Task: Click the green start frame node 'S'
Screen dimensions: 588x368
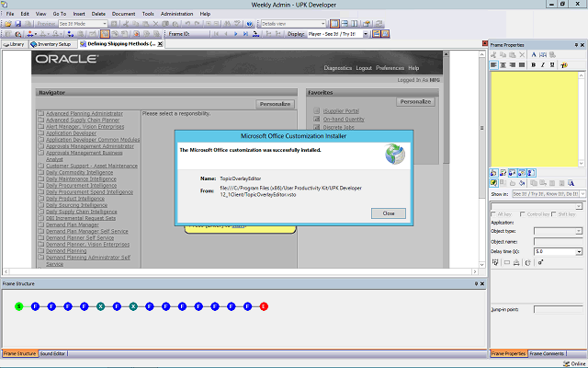Action: click(x=18, y=306)
